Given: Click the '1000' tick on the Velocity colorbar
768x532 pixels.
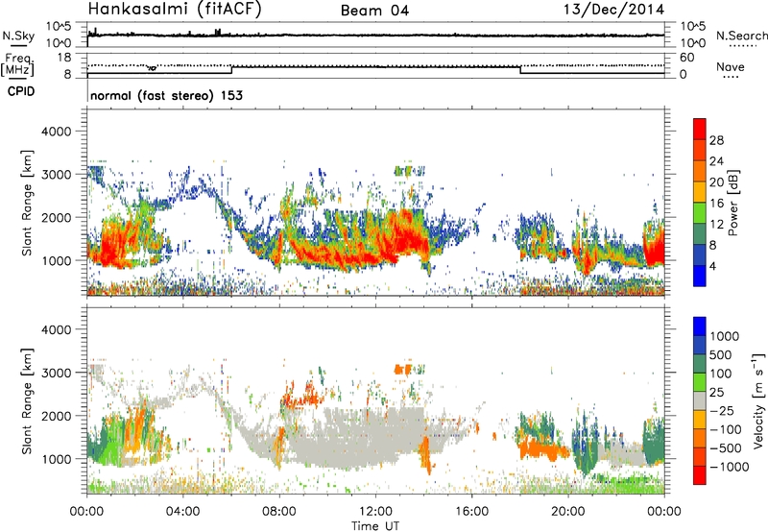Looking at the screenshot, I should [725, 336].
